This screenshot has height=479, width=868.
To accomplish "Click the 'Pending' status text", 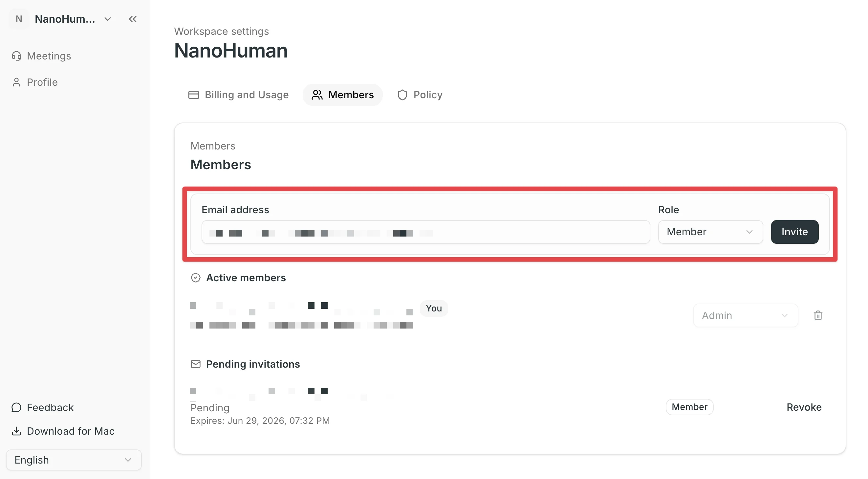I will click(210, 408).
